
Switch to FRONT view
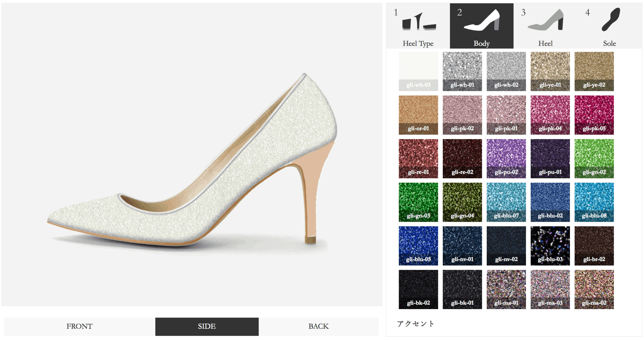coord(79,326)
